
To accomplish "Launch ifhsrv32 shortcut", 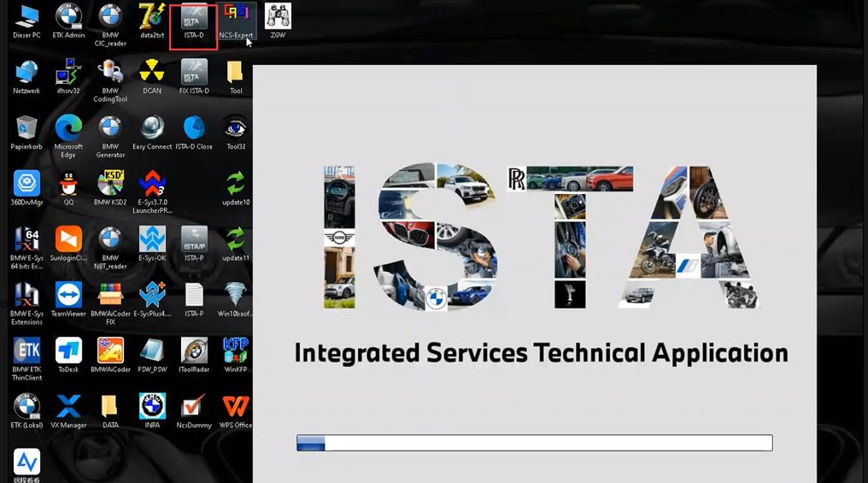I will click(x=68, y=76).
